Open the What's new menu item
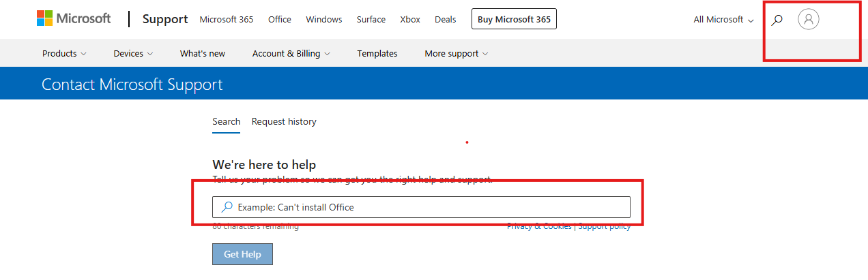The height and width of the screenshot is (280, 868). tap(203, 53)
